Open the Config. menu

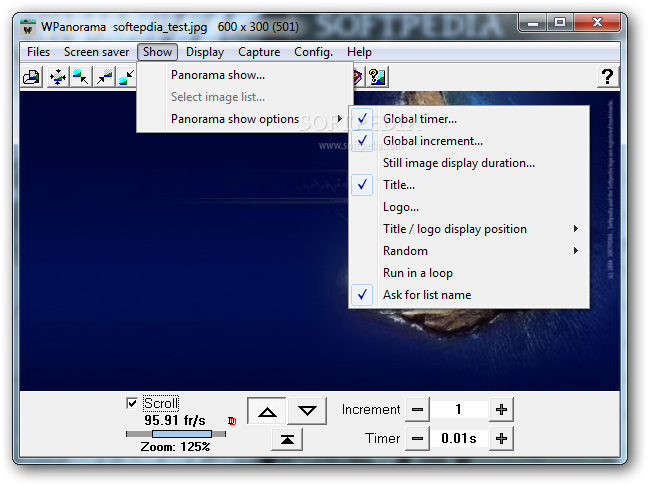click(313, 52)
